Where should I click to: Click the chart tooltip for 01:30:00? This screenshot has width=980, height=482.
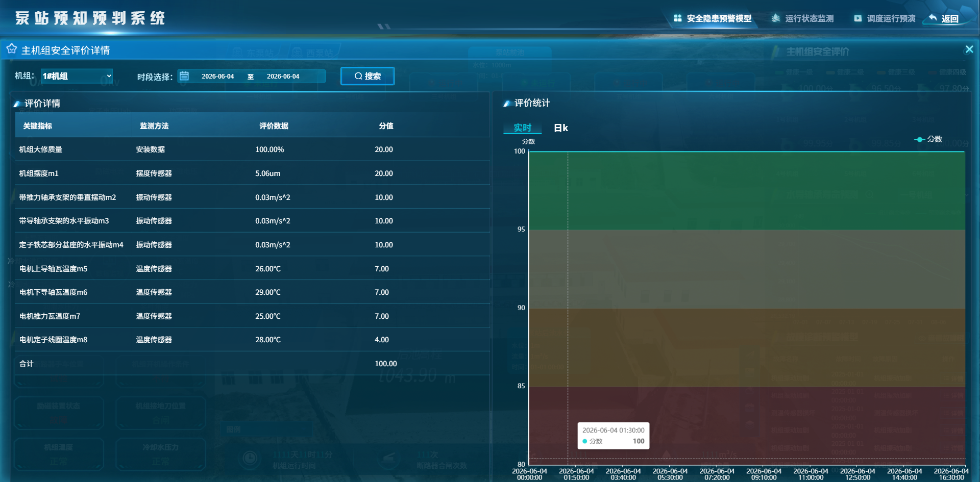(x=614, y=436)
